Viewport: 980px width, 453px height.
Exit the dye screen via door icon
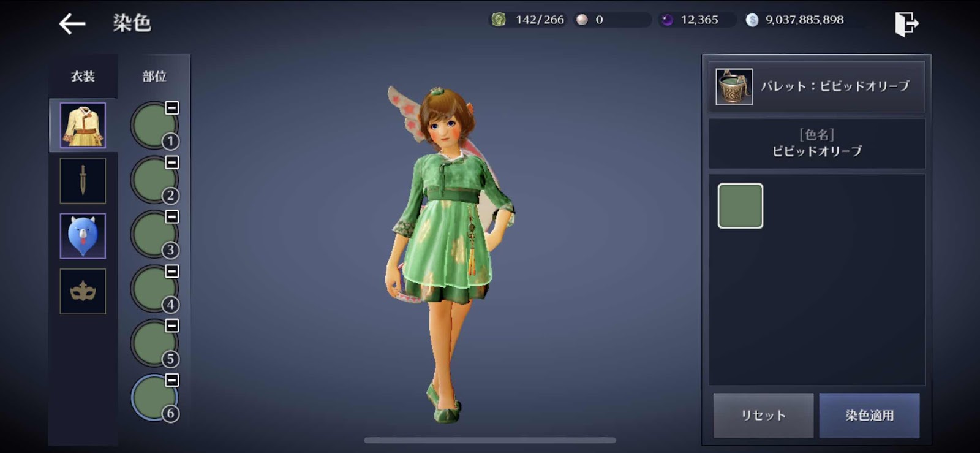coord(907,24)
